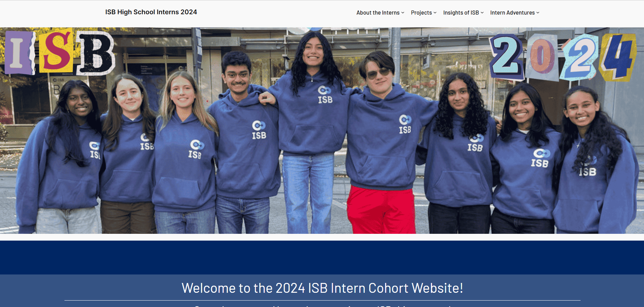Expand the Projects dropdown chevron
644x307 pixels.
435,13
